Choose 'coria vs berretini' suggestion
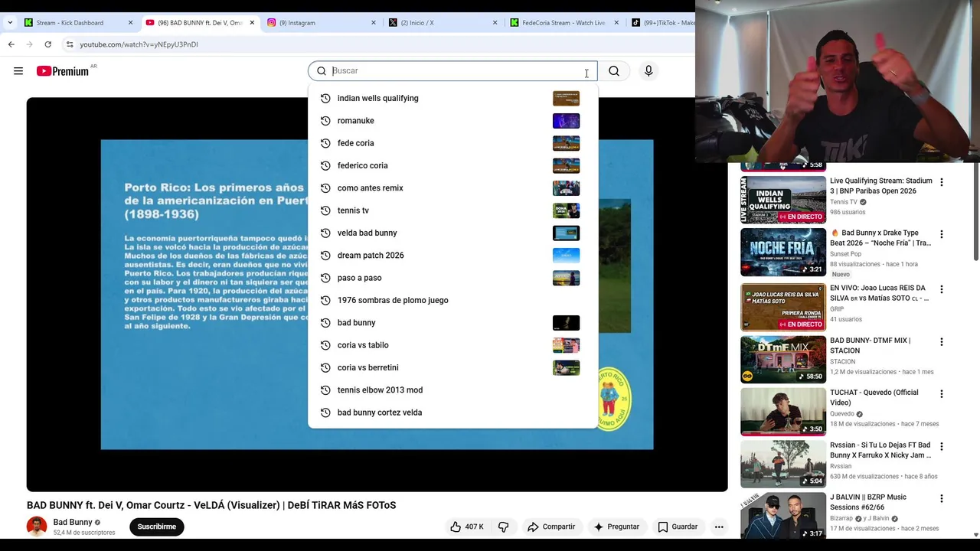 click(452, 367)
